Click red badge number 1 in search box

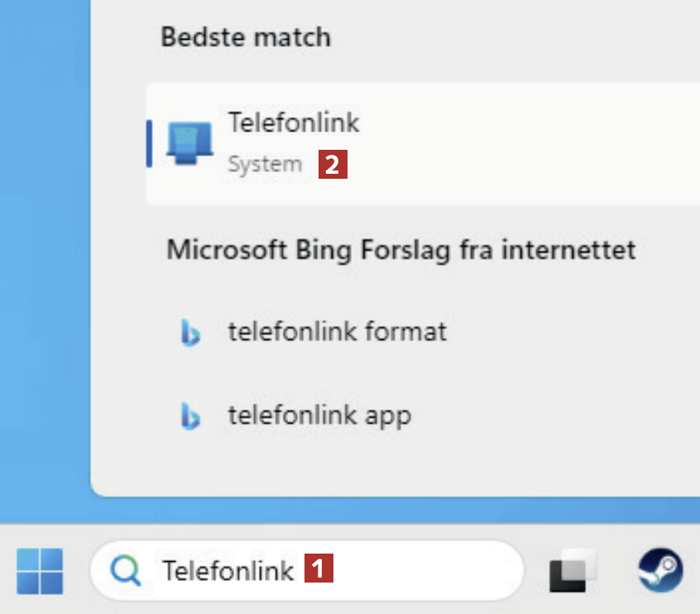pos(319,569)
